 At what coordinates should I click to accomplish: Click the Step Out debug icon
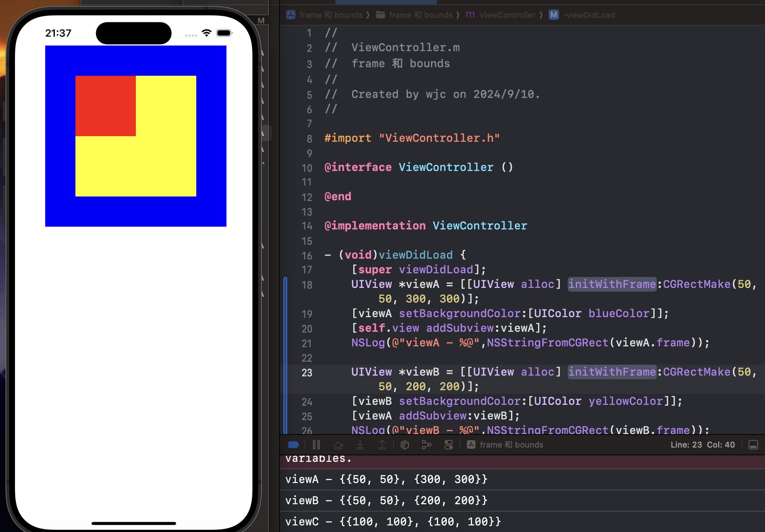382,445
